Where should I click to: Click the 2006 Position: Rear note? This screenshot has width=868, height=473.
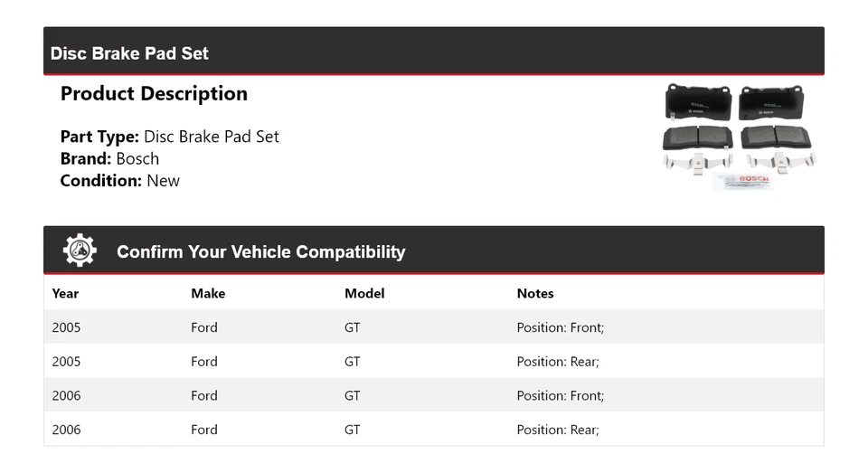pyautogui.click(x=558, y=430)
